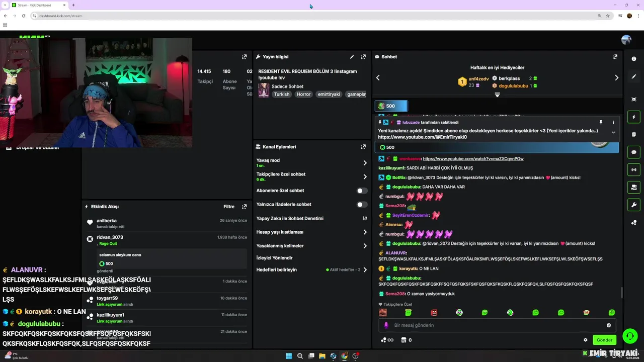Click the three-dots cluster icon in sidebar

pyautogui.click(x=634, y=223)
